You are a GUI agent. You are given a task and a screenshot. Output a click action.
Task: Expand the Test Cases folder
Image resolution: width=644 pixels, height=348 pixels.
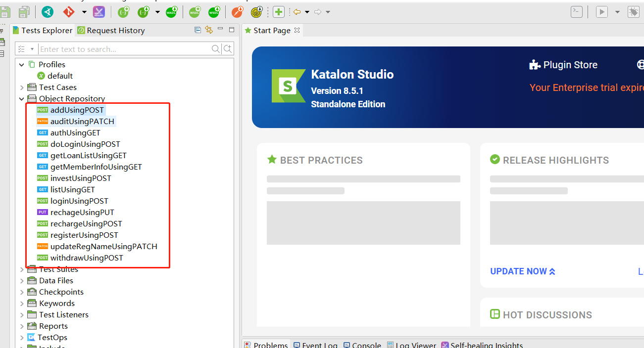point(22,87)
